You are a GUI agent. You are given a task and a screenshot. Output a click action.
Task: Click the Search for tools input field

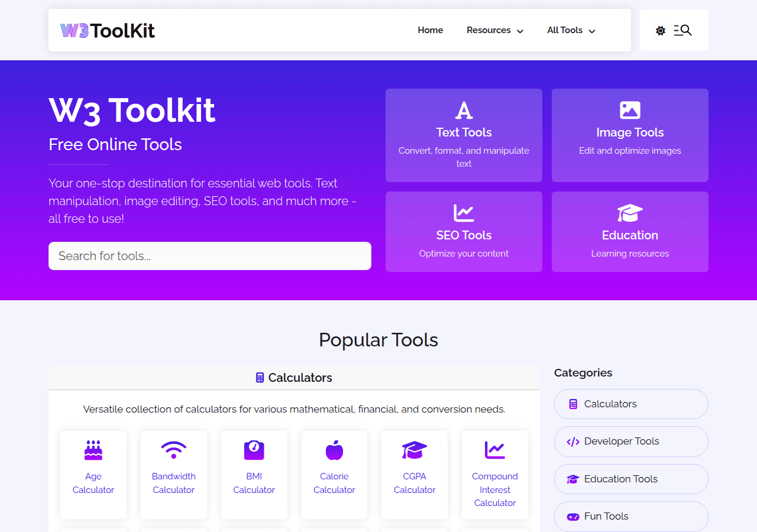coord(210,256)
